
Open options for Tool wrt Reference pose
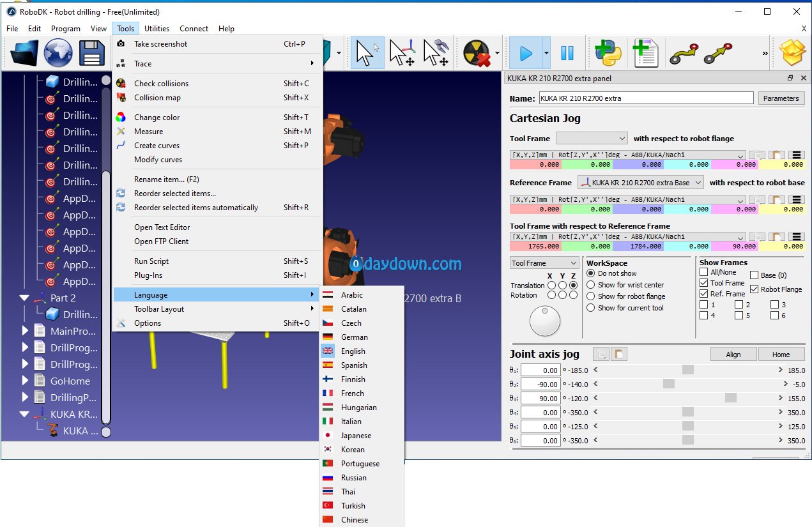pos(795,236)
